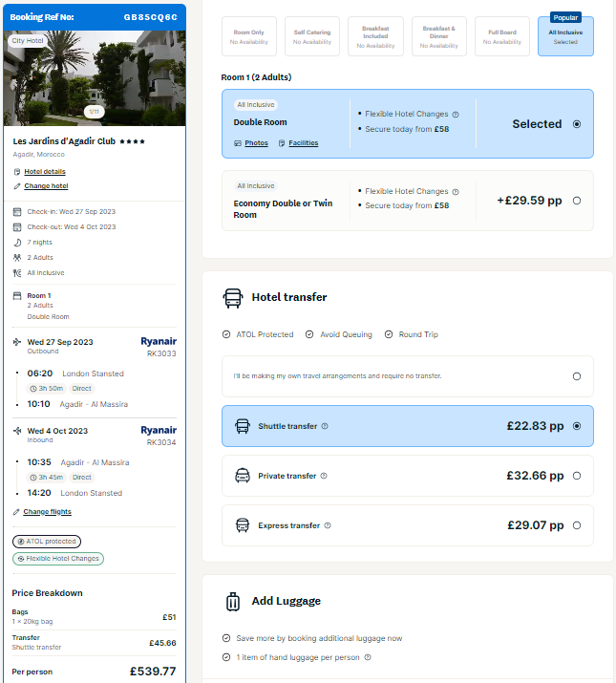This screenshot has height=683, width=616.
Task: Switch to the Full Board tab
Action: coord(502,36)
